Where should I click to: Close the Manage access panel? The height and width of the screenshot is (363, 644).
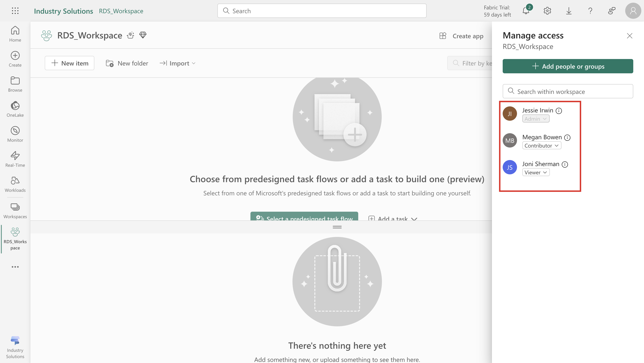(629, 36)
